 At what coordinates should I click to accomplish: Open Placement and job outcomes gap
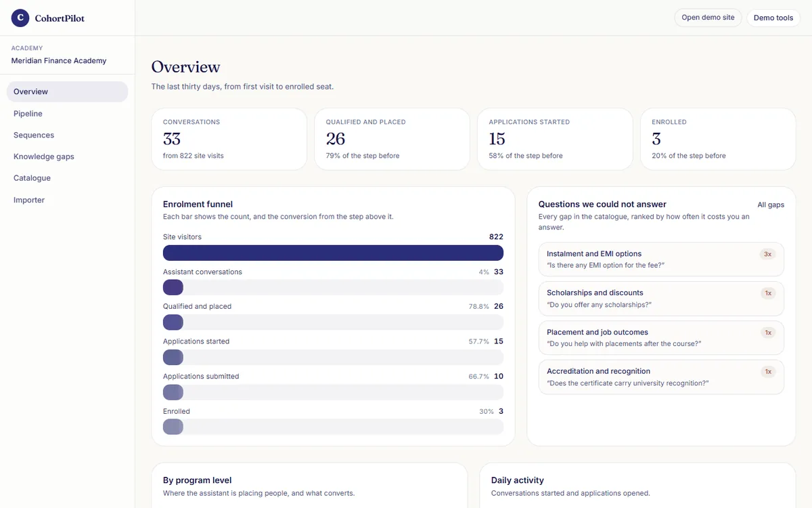(x=661, y=338)
